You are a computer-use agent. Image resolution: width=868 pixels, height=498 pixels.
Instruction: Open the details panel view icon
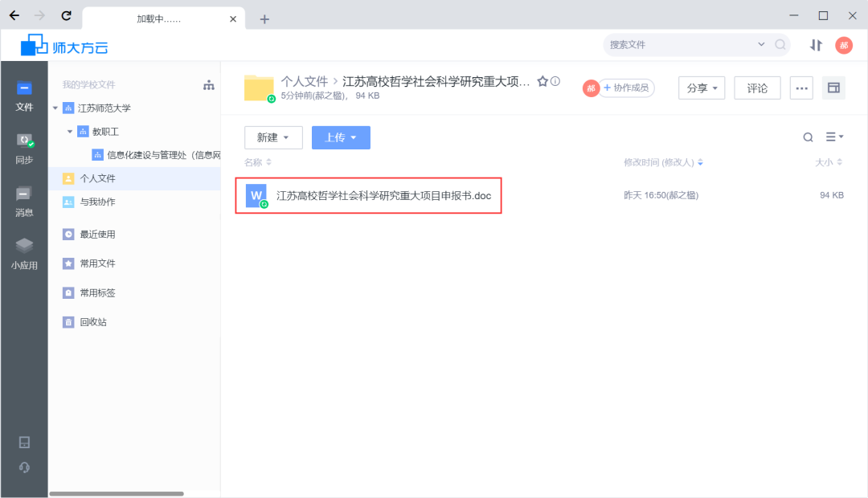click(x=833, y=88)
